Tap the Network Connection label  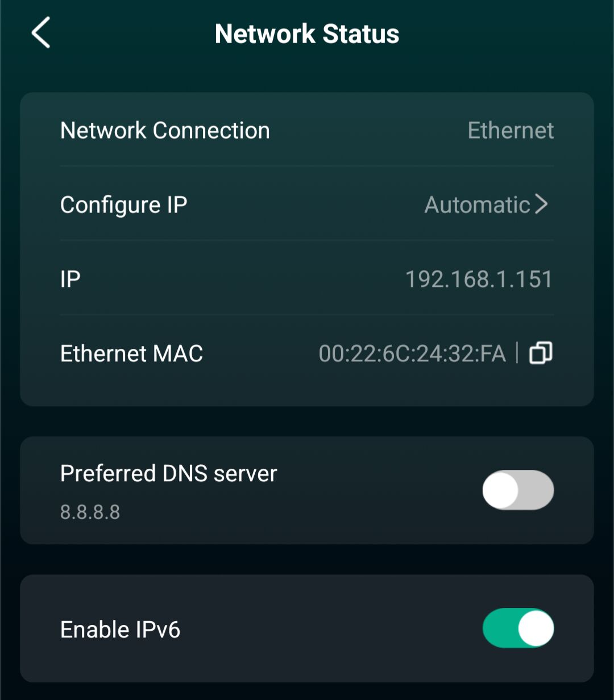[165, 131]
